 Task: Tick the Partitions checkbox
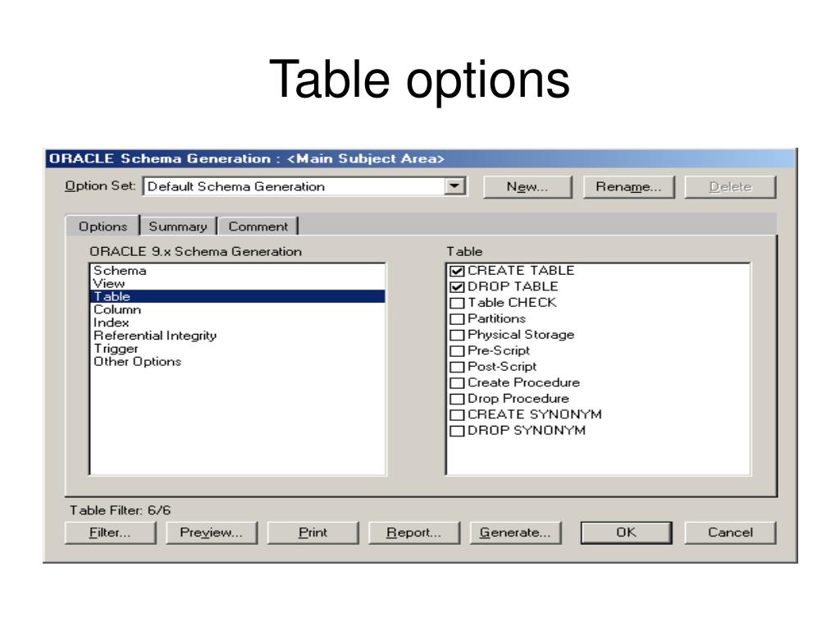457,319
